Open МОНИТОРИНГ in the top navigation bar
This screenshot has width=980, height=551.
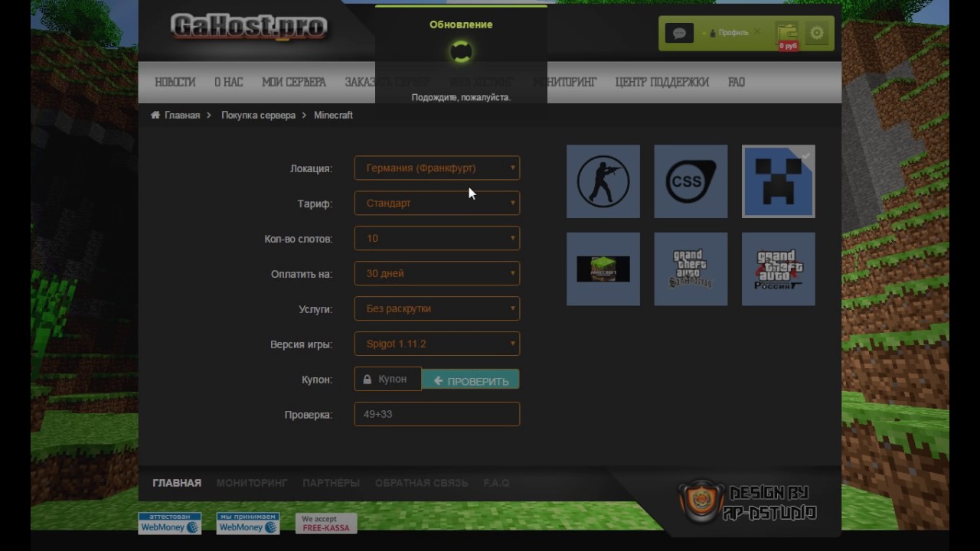pyautogui.click(x=565, y=82)
